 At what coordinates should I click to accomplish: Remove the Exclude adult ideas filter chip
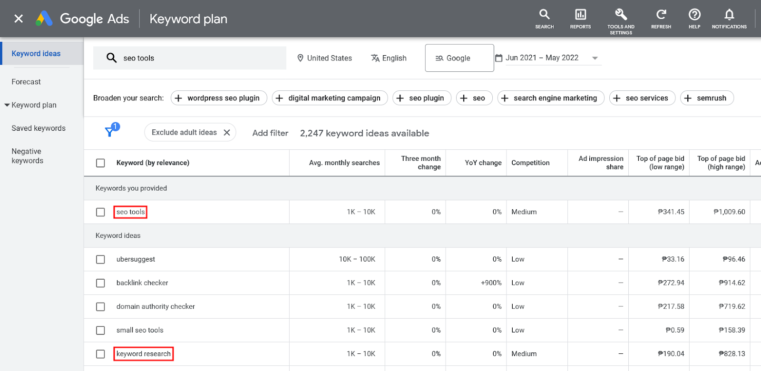(x=226, y=132)
